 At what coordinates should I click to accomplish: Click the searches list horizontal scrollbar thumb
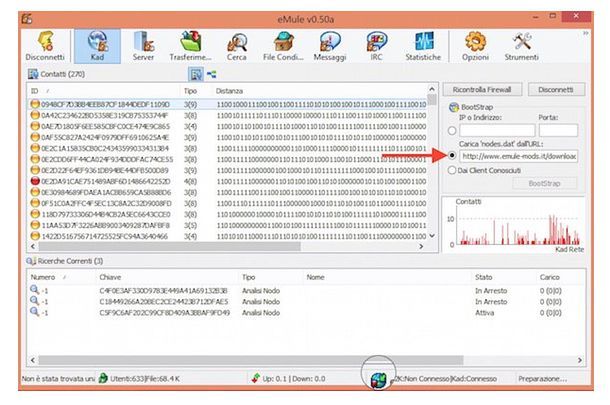(251, 360)
